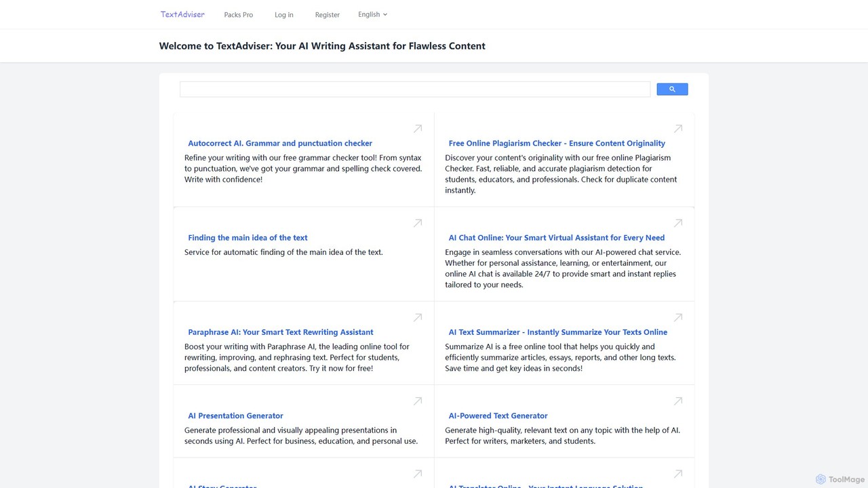Image resolution: width=868 pixels, height=488 pixels.
Task: Click 'Generate professional and visually appealing' description
Action: pos(301,436)
